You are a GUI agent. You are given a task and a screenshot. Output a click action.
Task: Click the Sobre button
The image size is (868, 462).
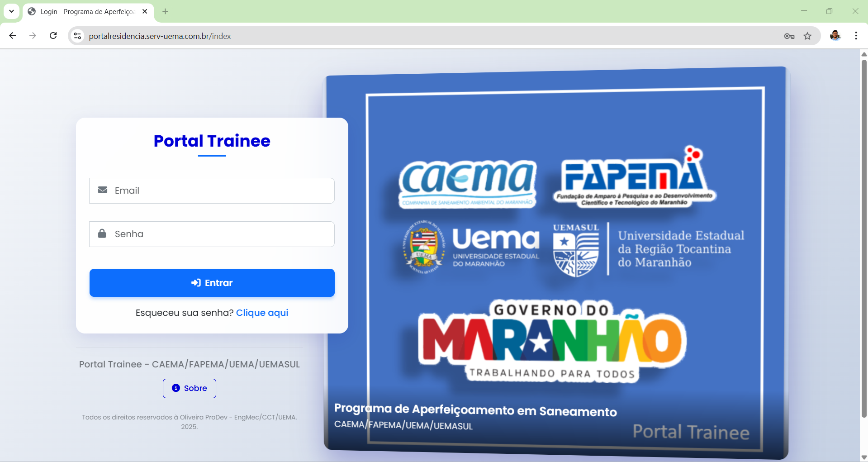pyautogui.click(x=189, y=388)
